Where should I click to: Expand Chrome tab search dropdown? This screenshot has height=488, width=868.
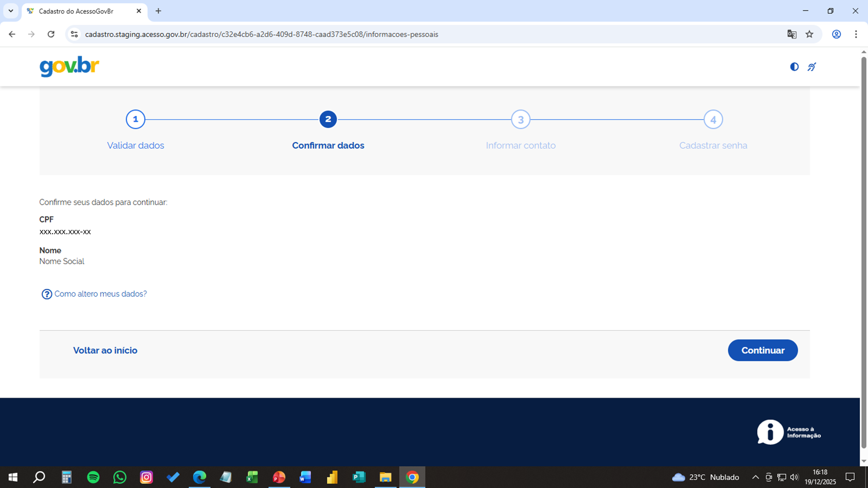tap(11, 11)
